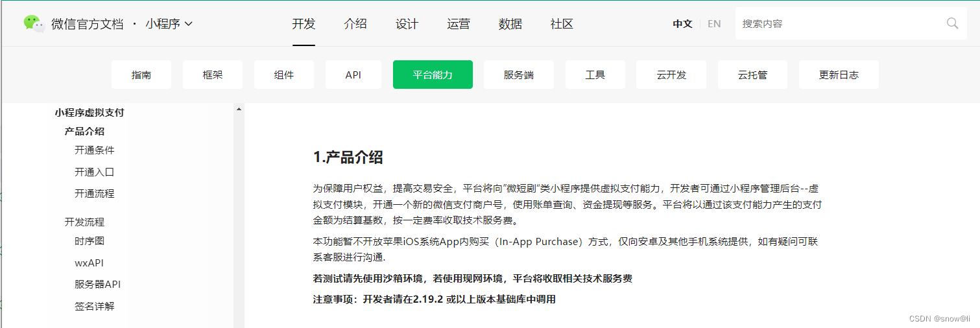Open the 云托管 section

(752, 75)
